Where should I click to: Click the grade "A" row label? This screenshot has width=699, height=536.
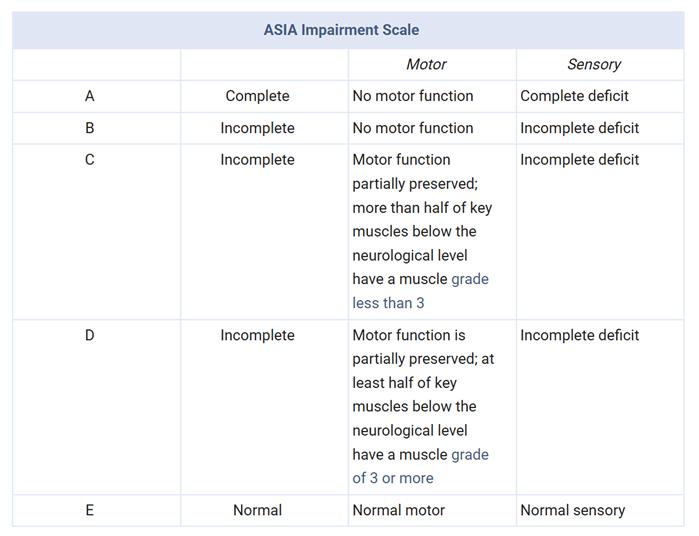point(90,96)
